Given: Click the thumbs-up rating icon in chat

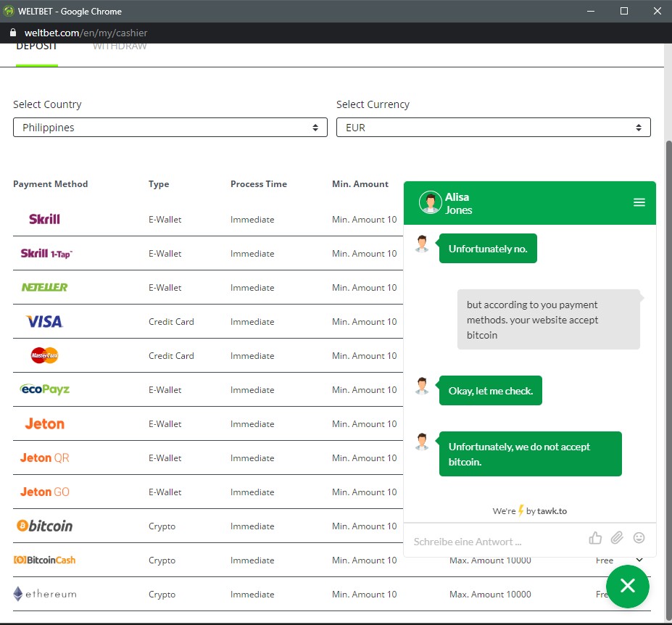Looking at the screenshot, I should tap(595, 537).
